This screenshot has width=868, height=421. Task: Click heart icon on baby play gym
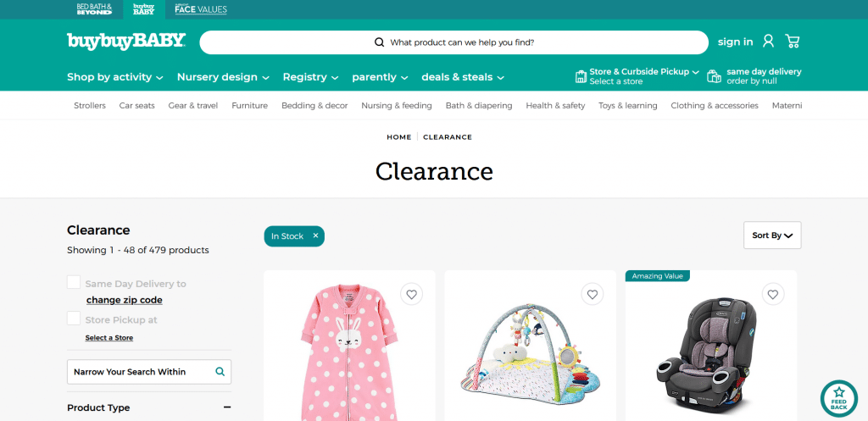(593, 294)
